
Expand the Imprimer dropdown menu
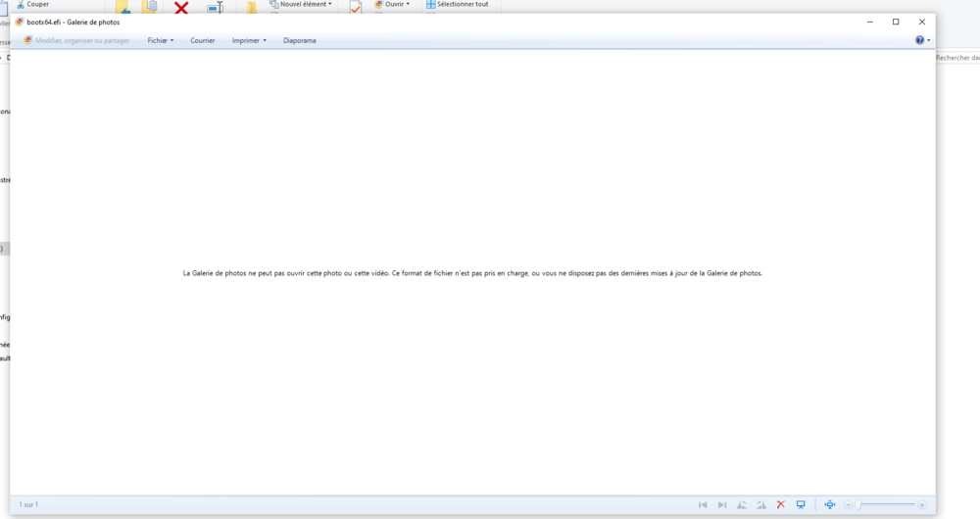(x=249, y=40)
